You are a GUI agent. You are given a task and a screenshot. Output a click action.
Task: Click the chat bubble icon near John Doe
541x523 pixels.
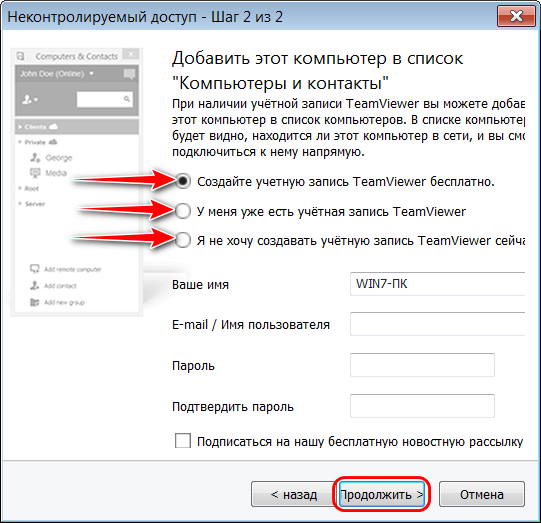[129, 74]
